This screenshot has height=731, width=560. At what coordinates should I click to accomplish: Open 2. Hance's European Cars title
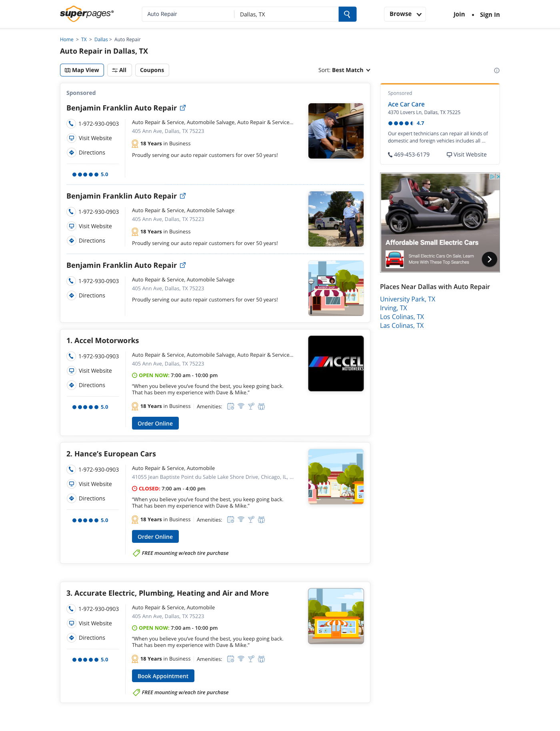tap(111, 454)
